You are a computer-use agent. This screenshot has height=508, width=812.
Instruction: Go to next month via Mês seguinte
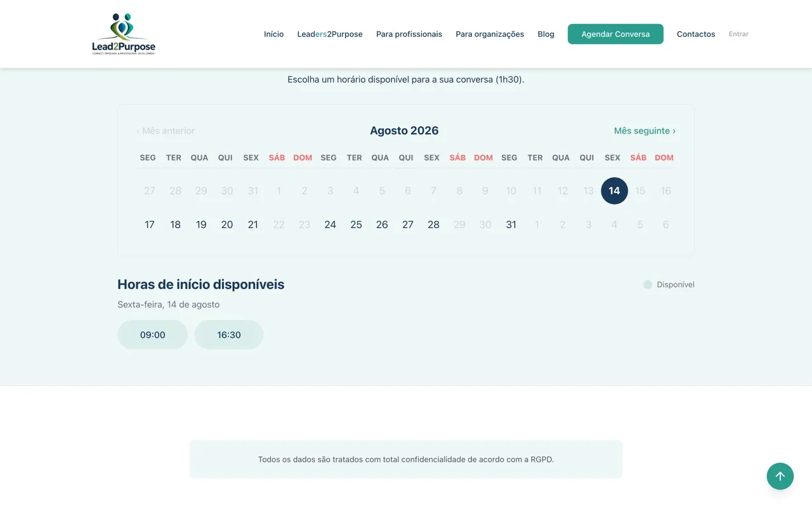[645, 131]
